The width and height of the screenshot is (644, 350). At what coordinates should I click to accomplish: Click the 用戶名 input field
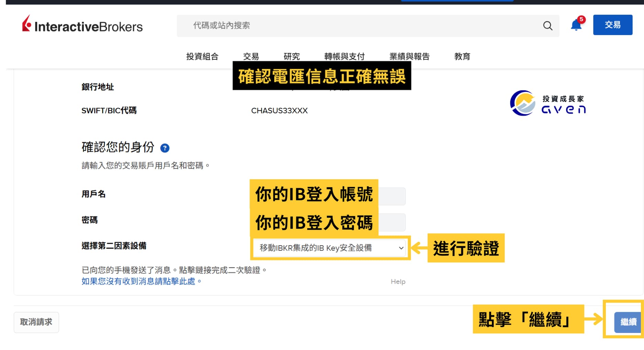392,196
